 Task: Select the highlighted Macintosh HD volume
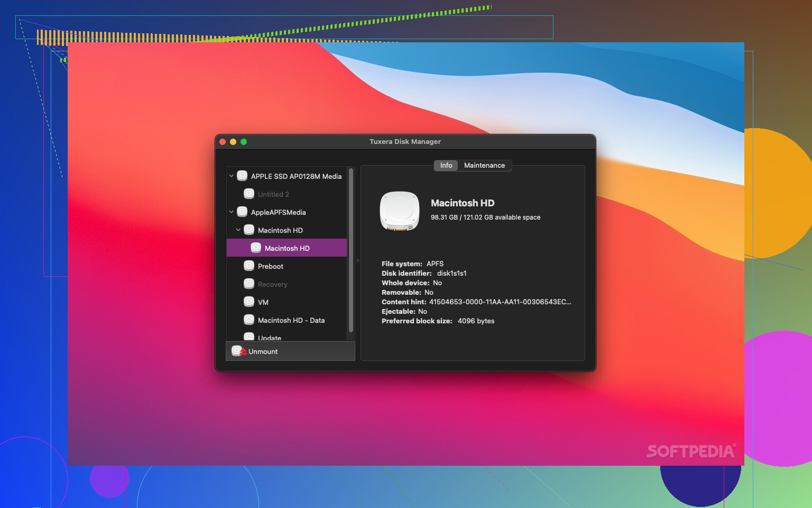point(287,248)
